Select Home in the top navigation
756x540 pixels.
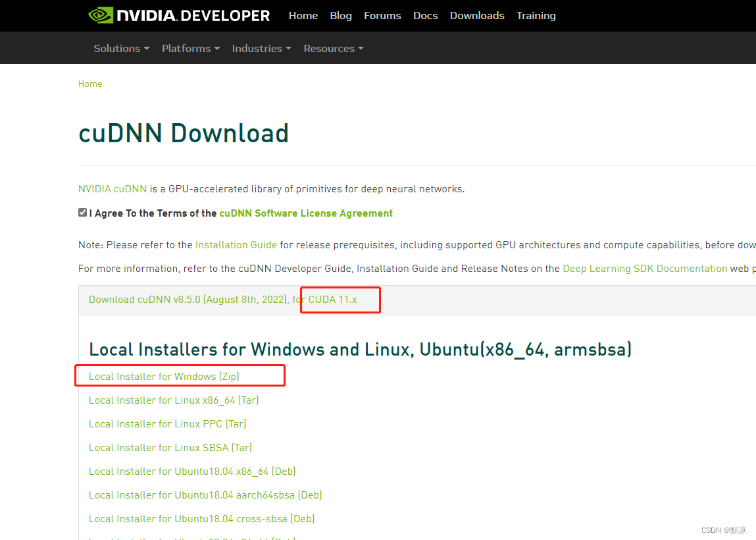click(303, 15)
